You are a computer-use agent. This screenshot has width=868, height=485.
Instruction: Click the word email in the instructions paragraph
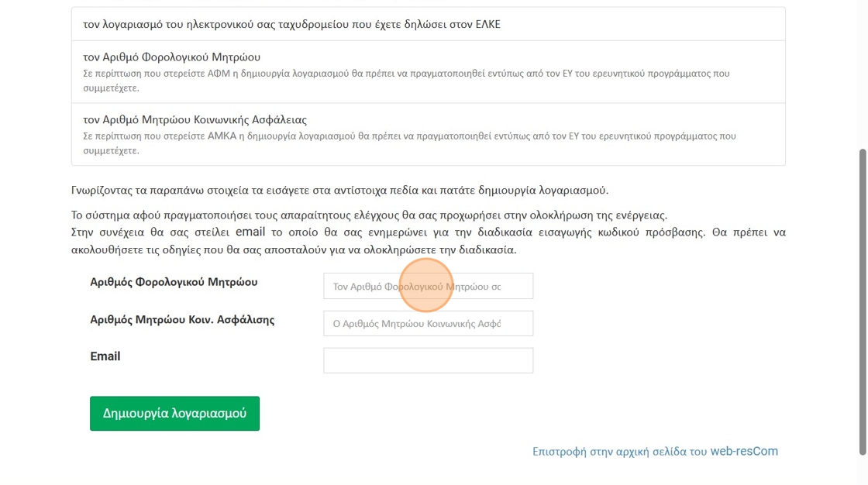250,232
